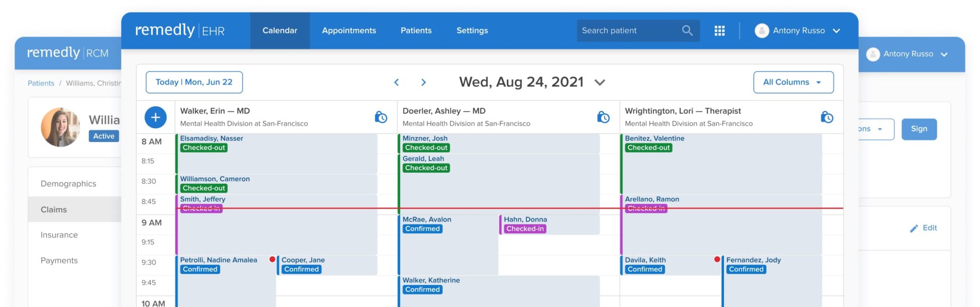Open schedule clock icon for Walker, Erin

[x=381, y=117]
